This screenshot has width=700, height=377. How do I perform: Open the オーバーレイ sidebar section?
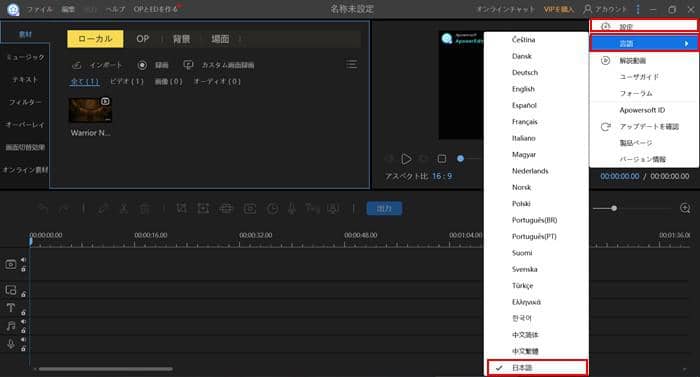[x=25, y=125]
